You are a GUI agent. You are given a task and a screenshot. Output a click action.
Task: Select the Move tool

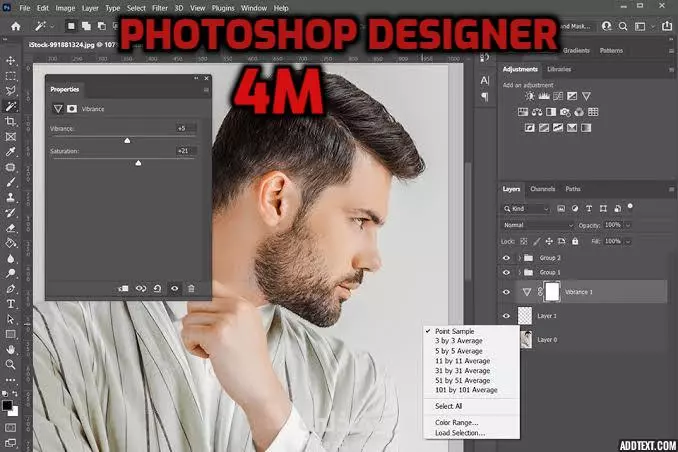10,61
